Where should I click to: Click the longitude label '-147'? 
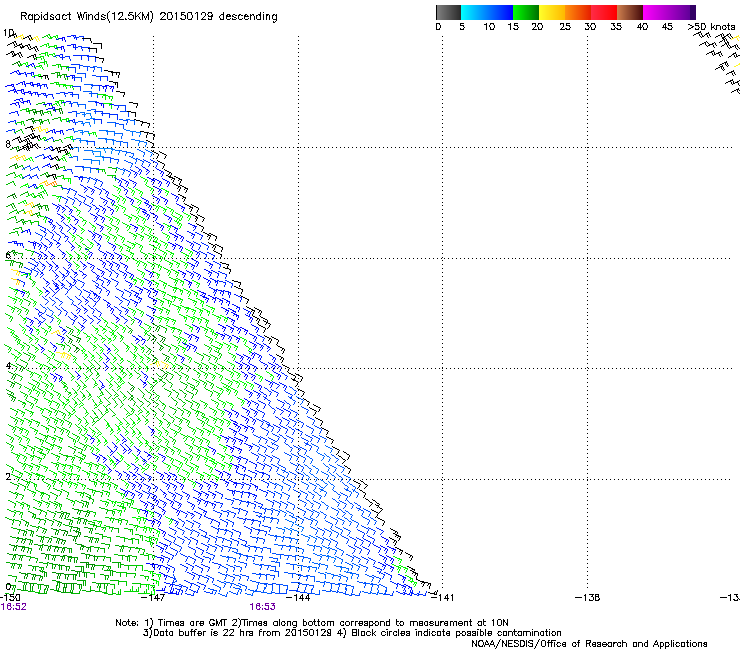point(153,598)
